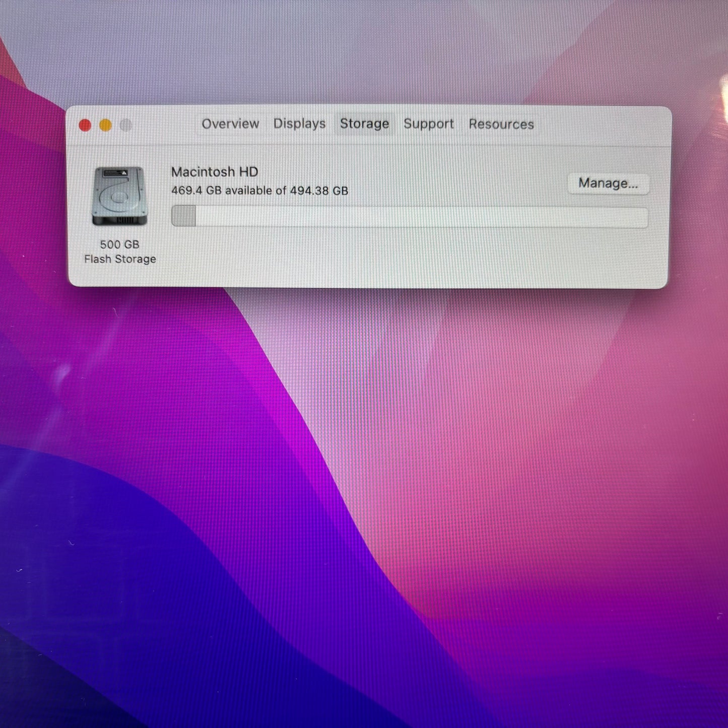Image resolution: width=728 pixels, height=728 pixels.
Task: Close the window with the red button
Action: click(x=85, y=125)
